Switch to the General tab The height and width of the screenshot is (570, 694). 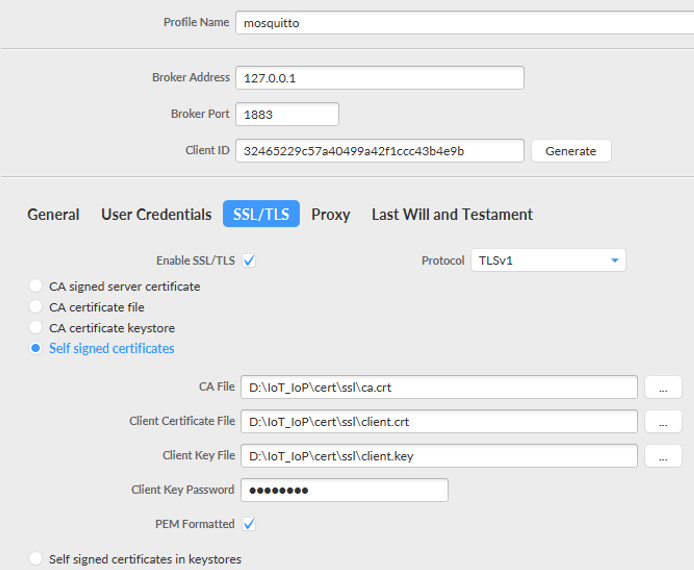pos(53,214)
